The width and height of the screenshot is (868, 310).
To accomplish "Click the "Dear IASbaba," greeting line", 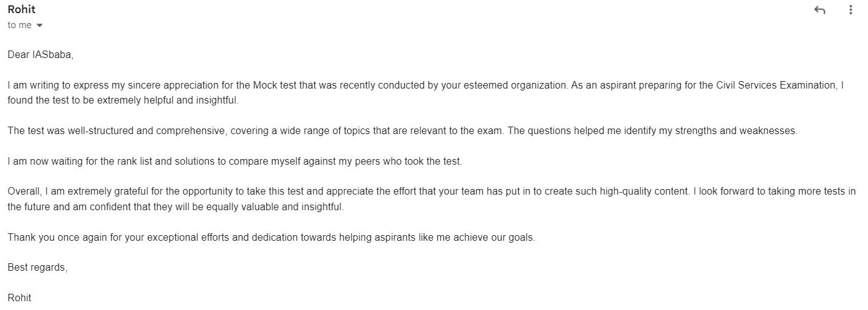I will [41, 55].
